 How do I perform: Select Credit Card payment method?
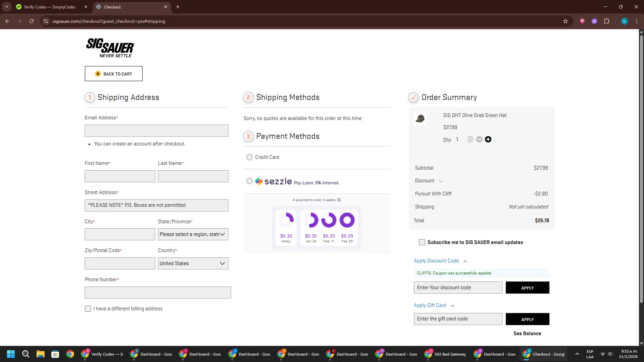[249, 157]
